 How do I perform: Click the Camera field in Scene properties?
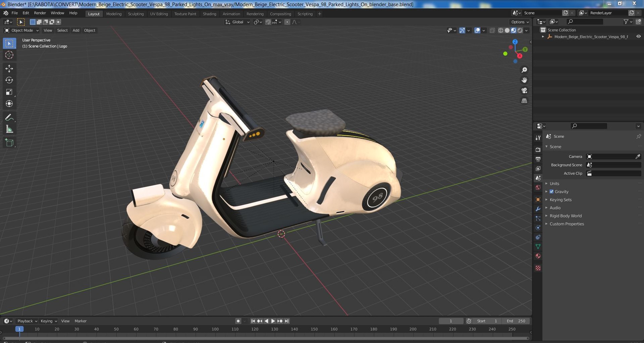(613, 157)
